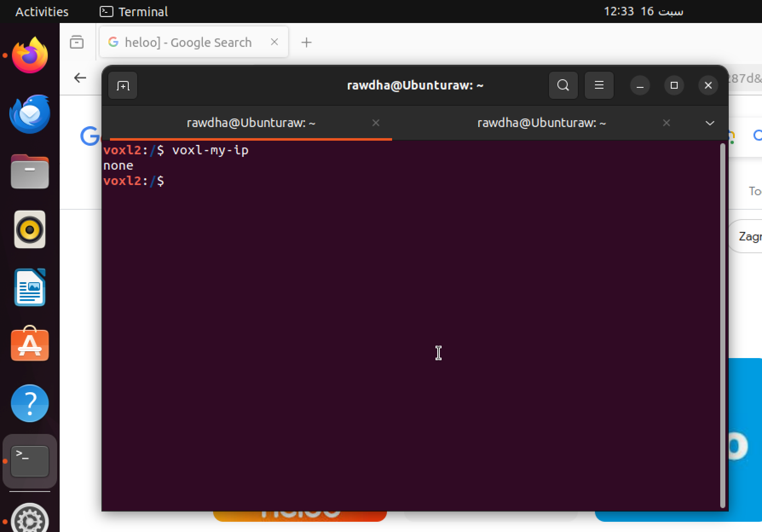This screenshot has height=532, width=762.
Task: Click the terminal vertical scrollbar
Action: [722, 326]
